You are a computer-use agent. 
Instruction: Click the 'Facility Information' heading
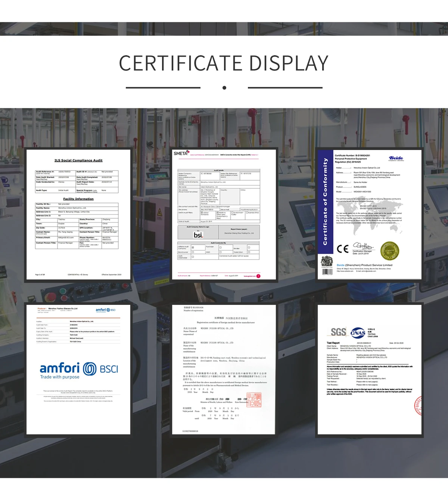[x=78, y=199]
